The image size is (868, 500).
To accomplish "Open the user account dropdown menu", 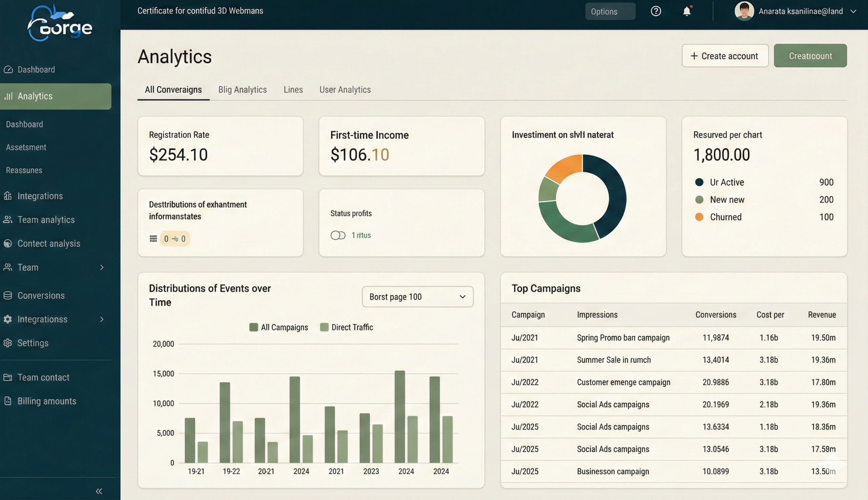I will pyautogui.click(x=853, y=11).
